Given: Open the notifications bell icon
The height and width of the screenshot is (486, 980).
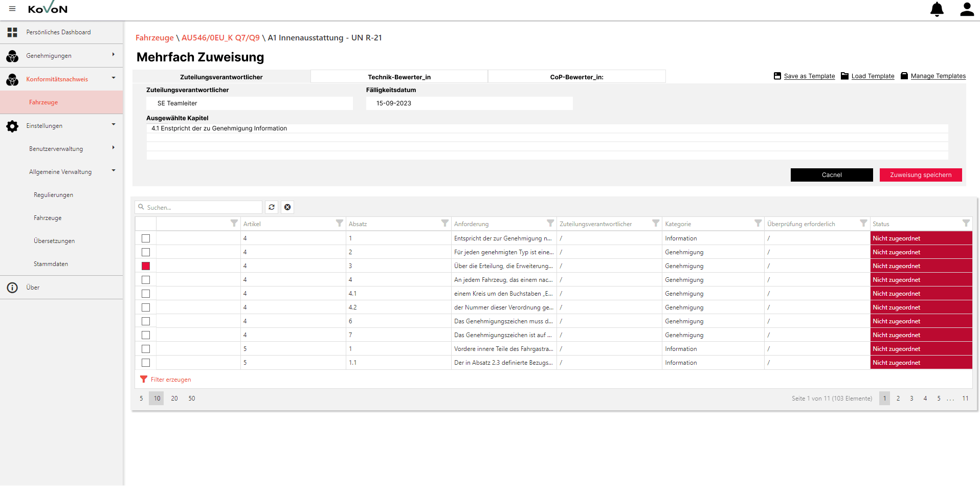Looking at the screenshot, I should coord(937,9).
